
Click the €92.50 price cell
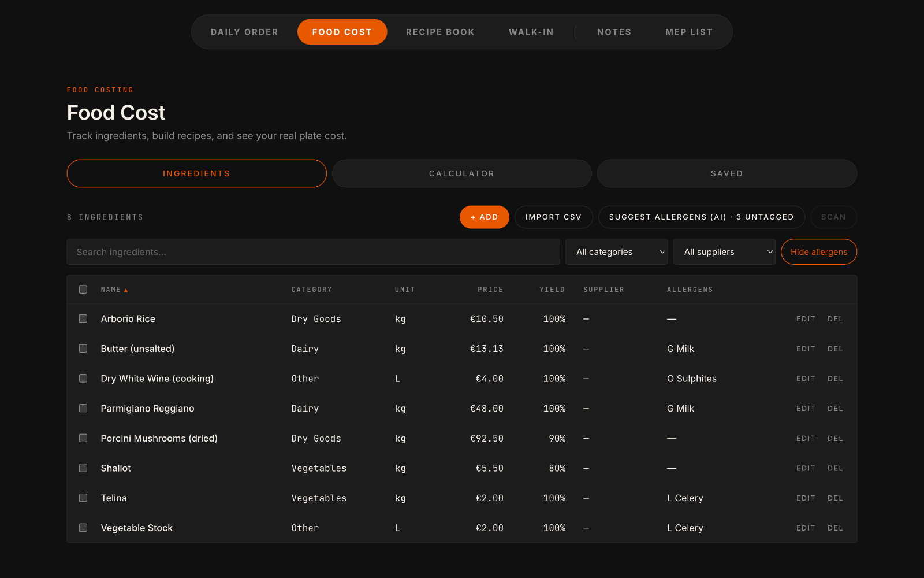click(x=487, y=439)
